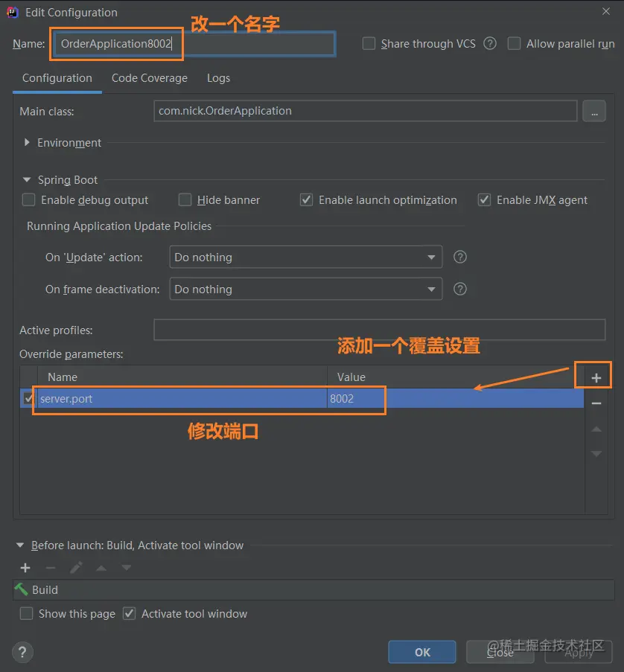This screenshot has width=624, height=672.
Task: Move override parameter up
Action: click(596, 429)
